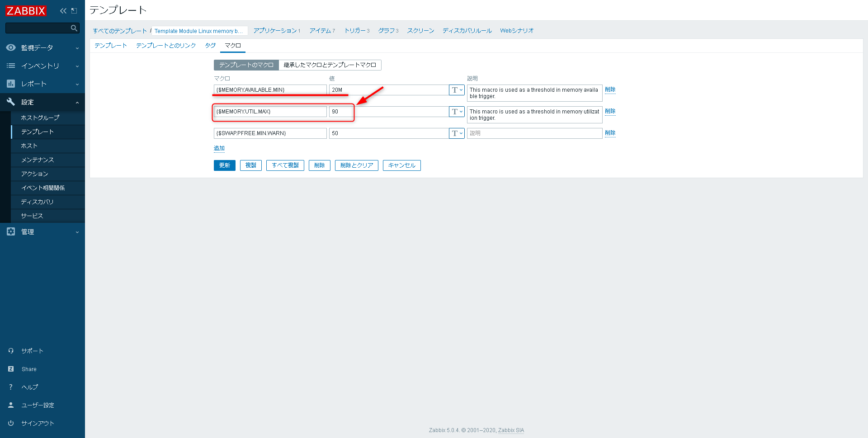The image size is (868, 438).
Task: Open アプリケーション link
Action: point(275,31)
